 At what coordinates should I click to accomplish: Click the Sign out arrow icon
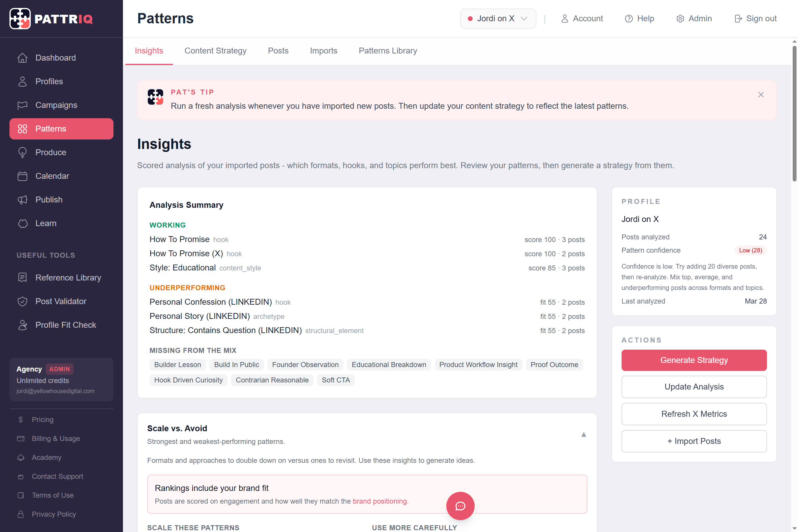pyautogui.click(x=738, y=19)
